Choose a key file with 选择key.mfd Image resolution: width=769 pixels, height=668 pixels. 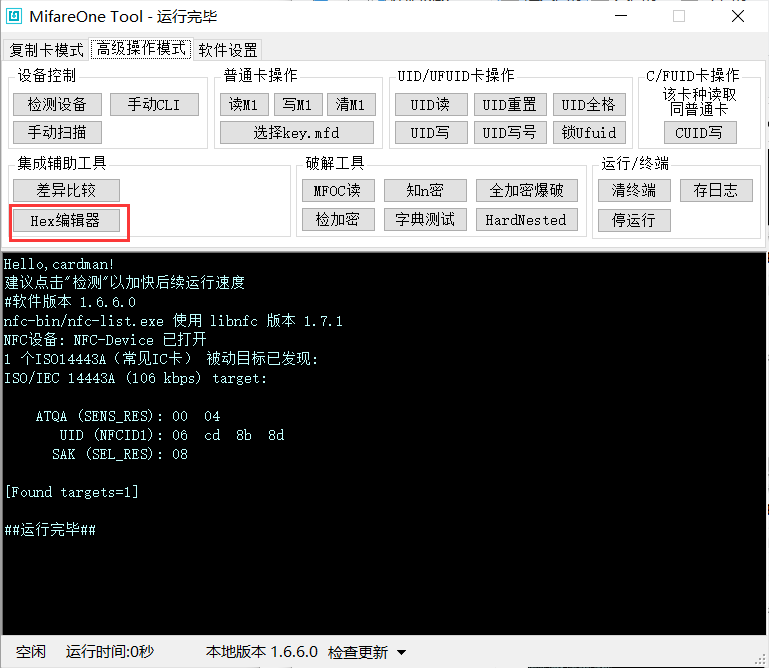click(x=296, y=132)
